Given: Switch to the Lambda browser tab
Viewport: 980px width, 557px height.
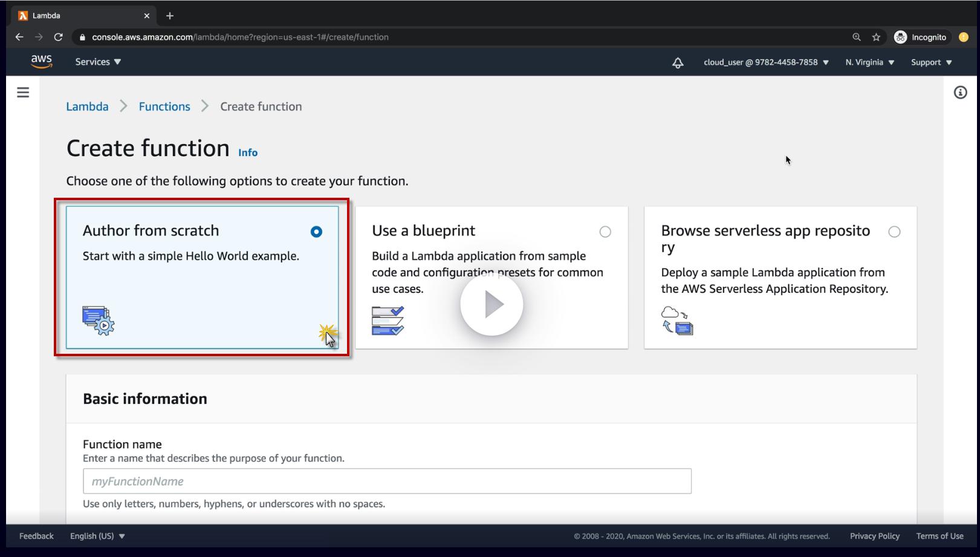Looking at the screenshot, I should pyautogui.click(x=85, y=16).
